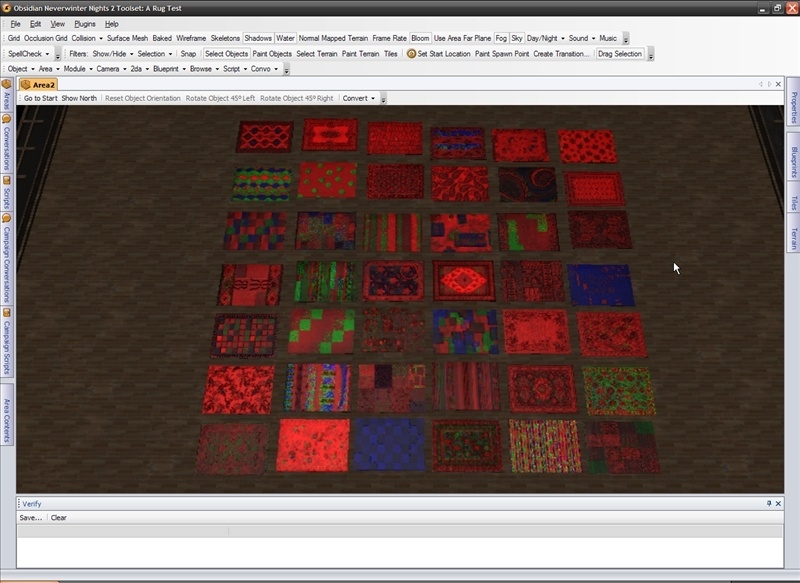This screenshot has width=800, height=583.
Task: Pin the Verify panel
Action: (769, 504)
